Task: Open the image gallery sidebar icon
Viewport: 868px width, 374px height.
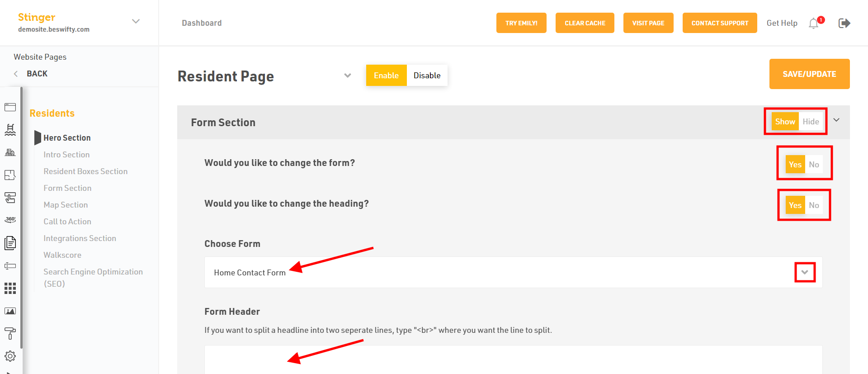Action: click(x=10, y=311)
